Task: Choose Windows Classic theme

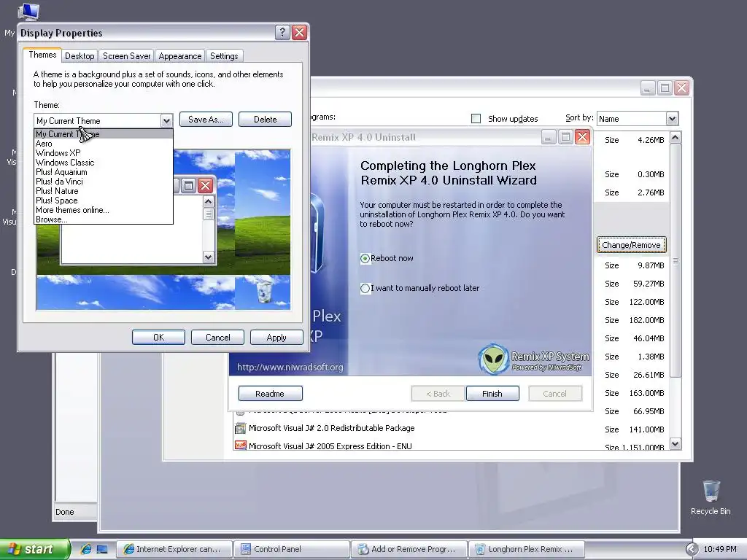Action: (104, 163)
